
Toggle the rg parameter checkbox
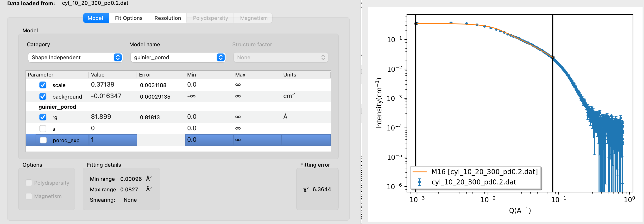coord(43,117)
